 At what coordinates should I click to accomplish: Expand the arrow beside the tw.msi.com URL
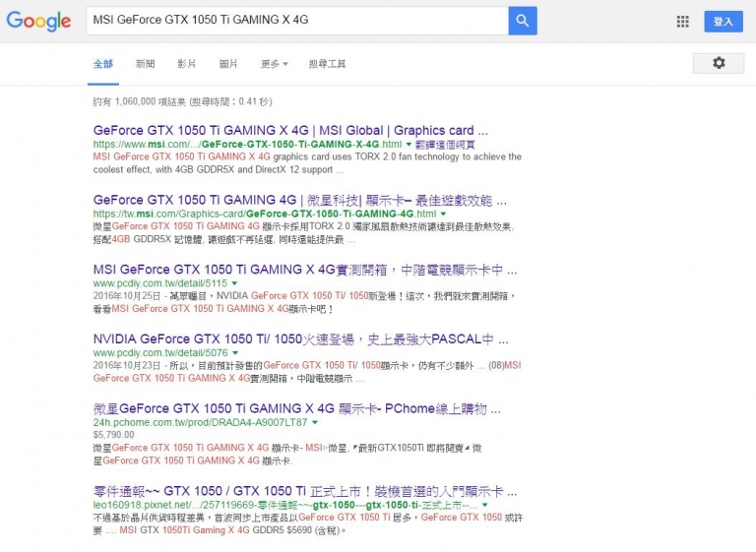pyautogui.click(x=443, y=214)
